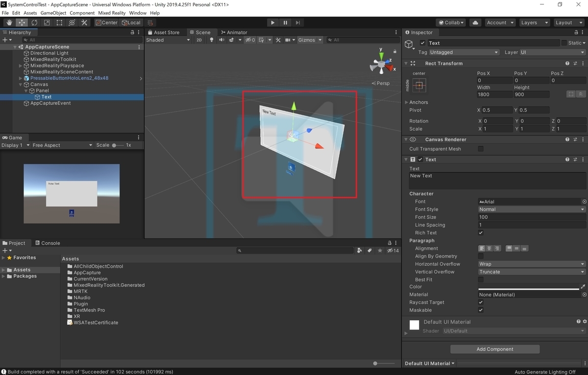588x375 pixels.
Task: Toggle the Center pivot mode button
Action: [x=106, y=23]
